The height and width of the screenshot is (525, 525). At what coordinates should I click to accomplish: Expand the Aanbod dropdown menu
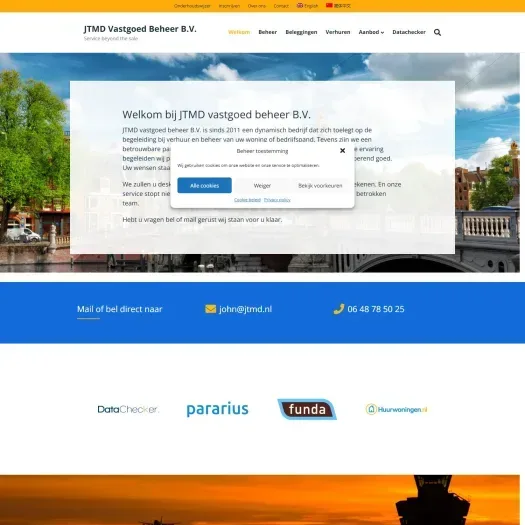coord(371,32)
